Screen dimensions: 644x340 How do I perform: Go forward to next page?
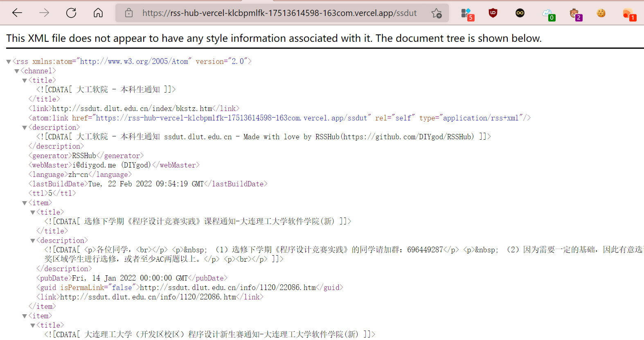[44, 13]
